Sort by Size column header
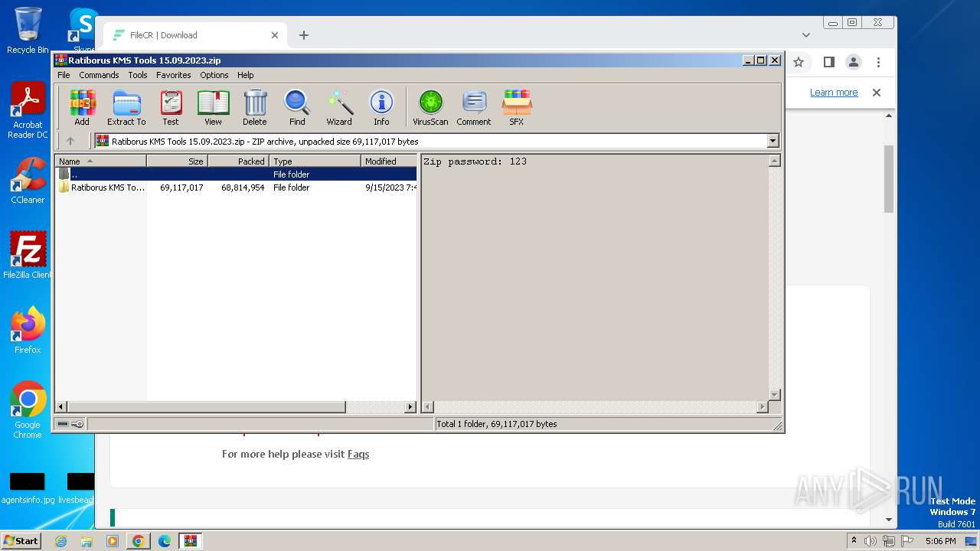The height and width of the screenshot is (551, 980). tap(178, 161)
